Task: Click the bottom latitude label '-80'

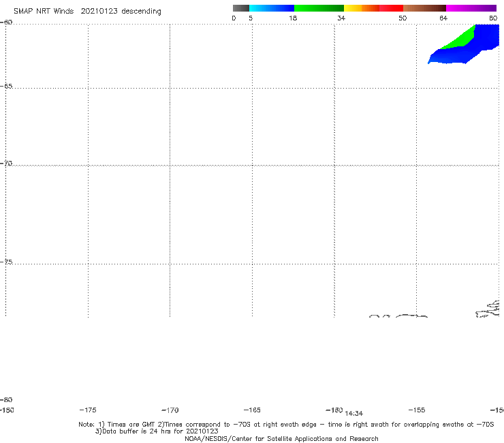Action: pyautogui.click(x=6, y=399)
